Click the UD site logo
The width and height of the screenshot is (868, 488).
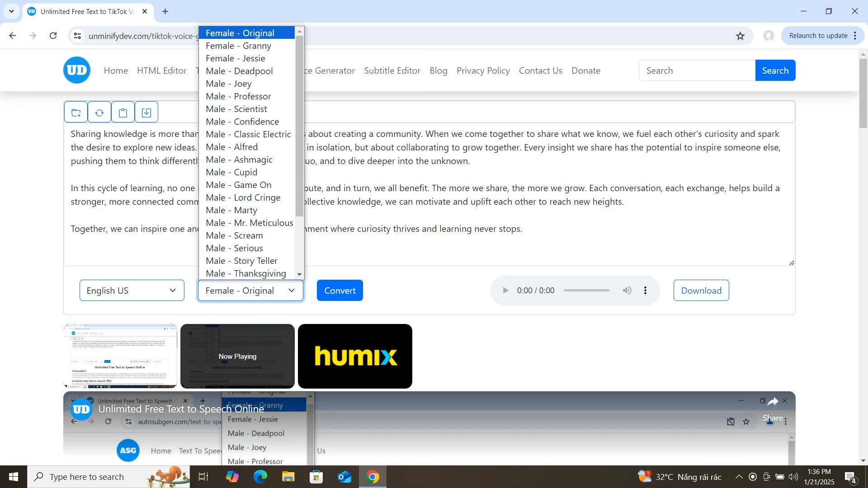pyautogui.click(x=77, y=70)
